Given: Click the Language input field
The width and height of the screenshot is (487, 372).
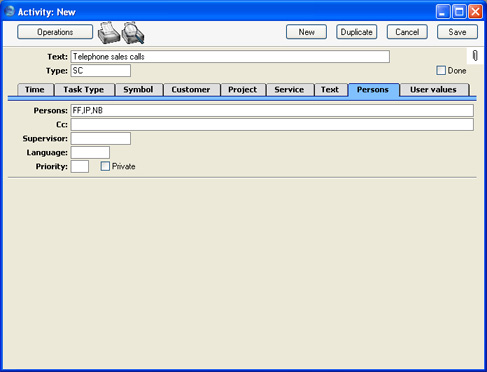Looking at the screenshot, I should click(90, 152).
